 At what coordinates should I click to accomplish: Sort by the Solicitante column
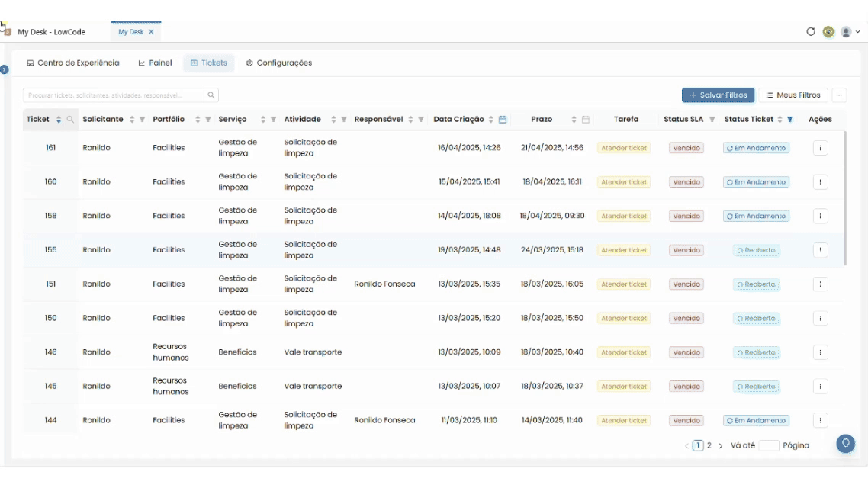(132, 120)
